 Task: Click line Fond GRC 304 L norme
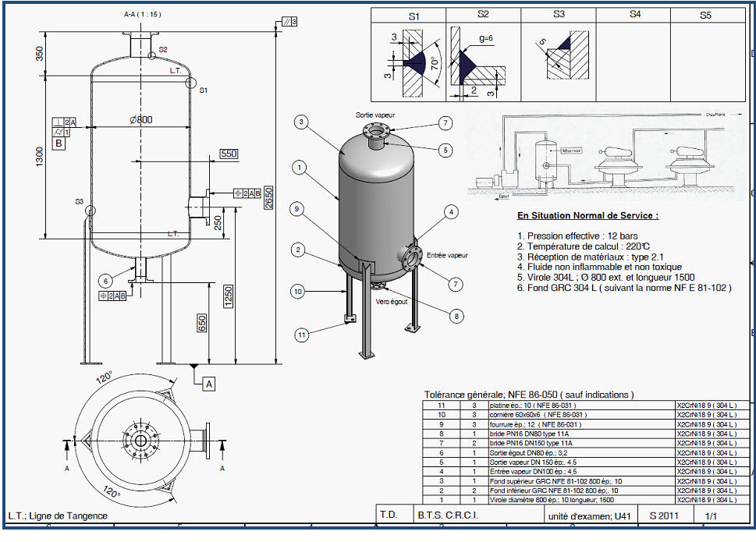tap(624, 288)
